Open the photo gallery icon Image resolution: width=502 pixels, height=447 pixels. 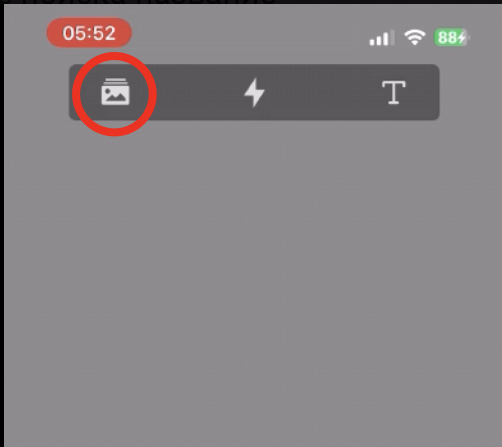pyautogui.click(x=115, y=92)
